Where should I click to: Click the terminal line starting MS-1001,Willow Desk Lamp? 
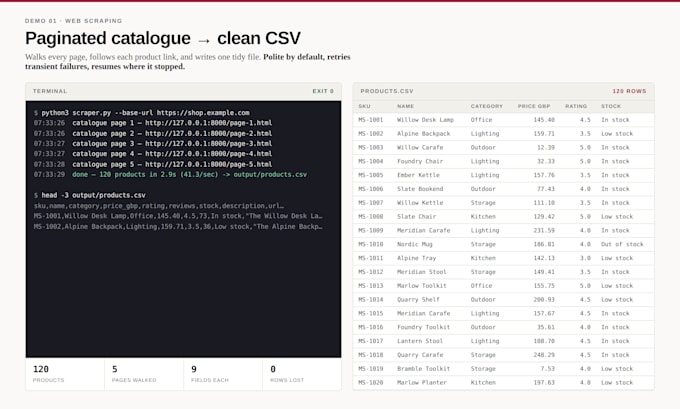[x=178, y=216]
